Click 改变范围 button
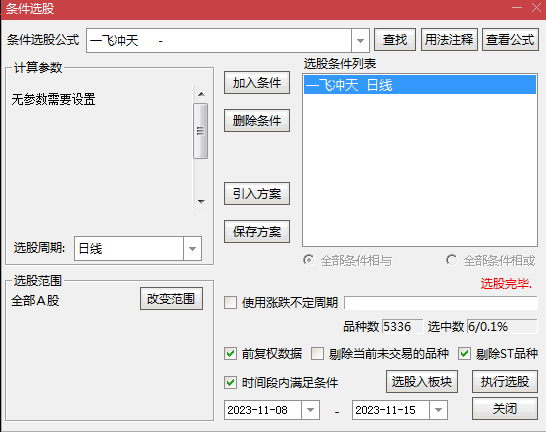This screenshot has height=432, width=546. [171, 299]
